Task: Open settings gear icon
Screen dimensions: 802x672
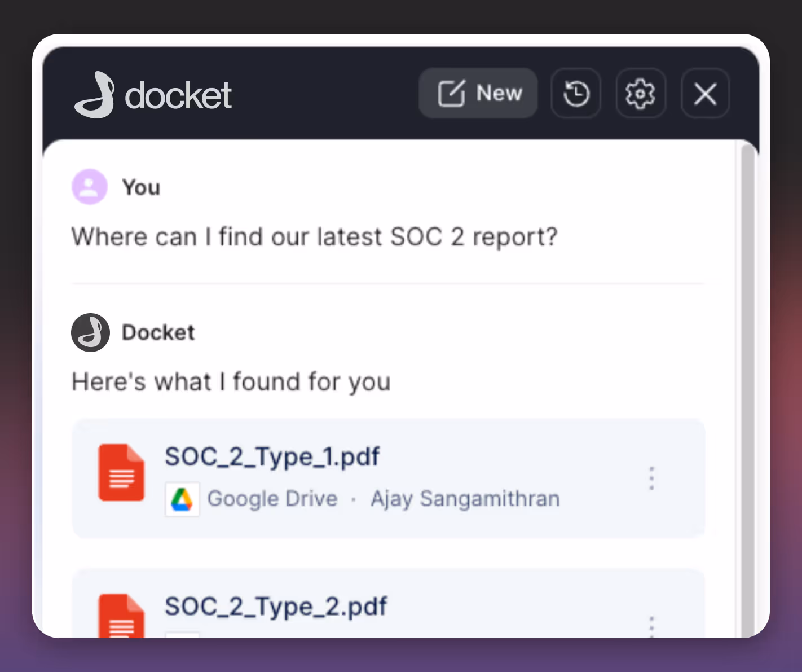Action: (x=641, y=93)
